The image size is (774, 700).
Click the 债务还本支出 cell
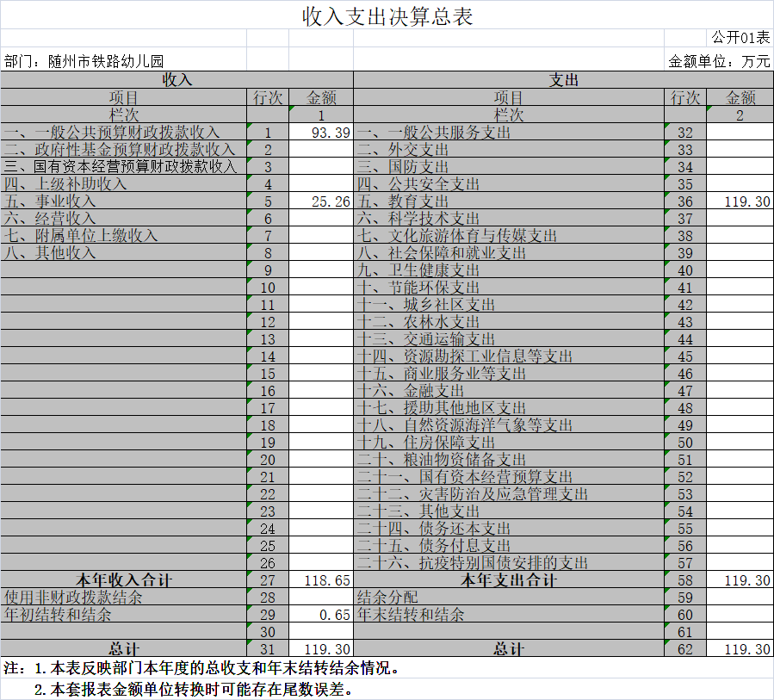[509, 529]
